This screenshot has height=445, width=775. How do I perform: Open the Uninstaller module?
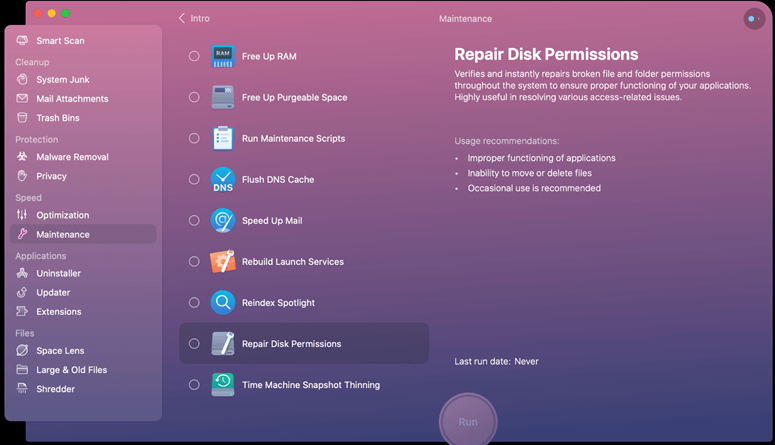tap(58, 273)
